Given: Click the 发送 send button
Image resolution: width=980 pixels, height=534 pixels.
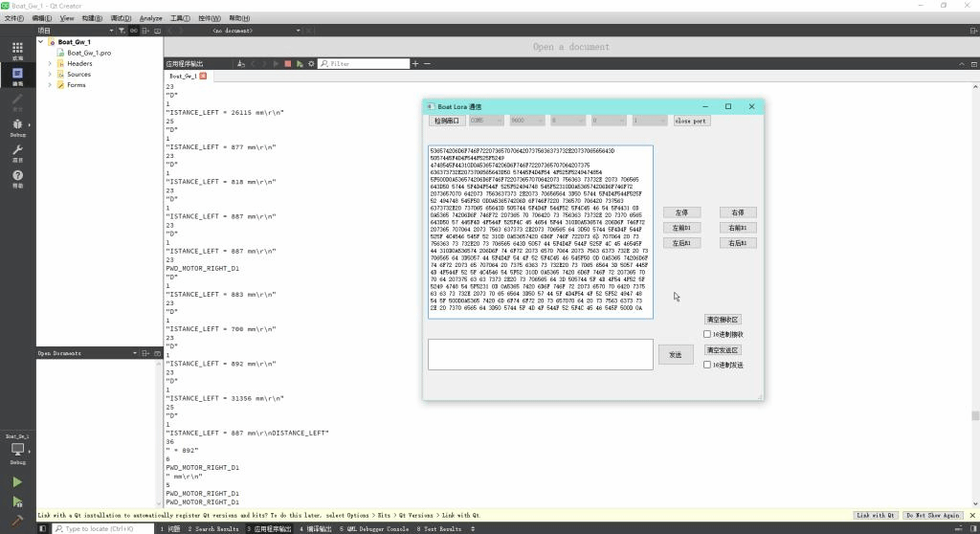Looking at the screenshot, I should click(x=676, y=354).
